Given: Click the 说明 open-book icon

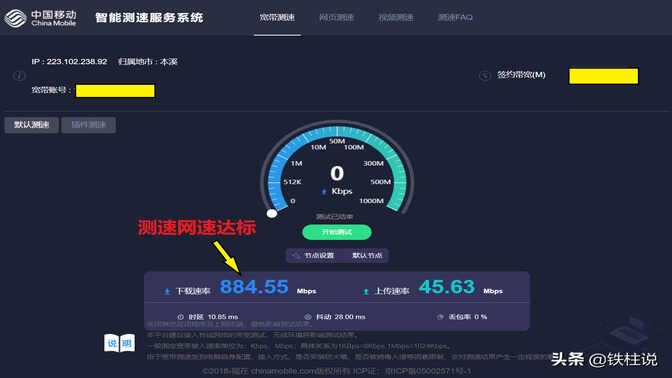Looking at the screenshot, I should coord(119,343).
